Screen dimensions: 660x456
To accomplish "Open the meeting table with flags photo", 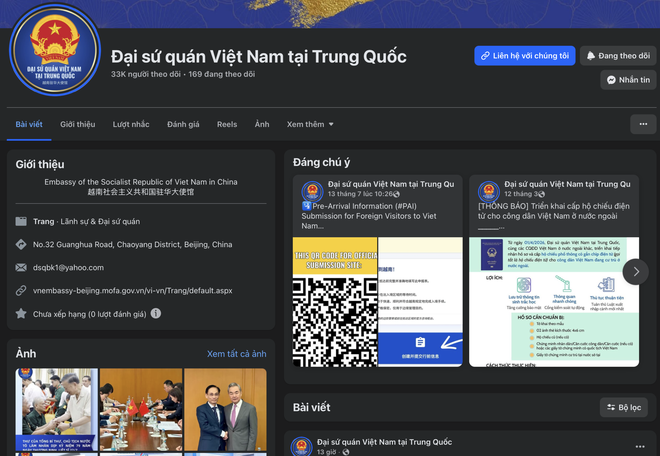I will pyautogui.click(x=141, y=410).
